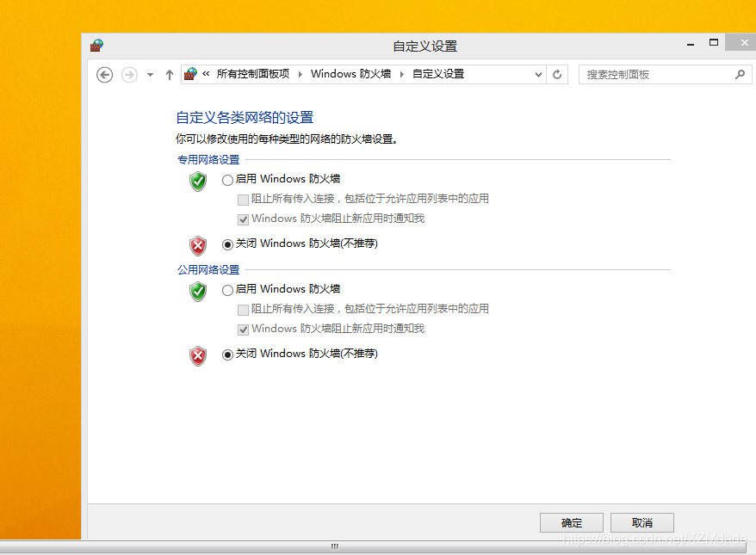Click red shield icon in 公用网络设置
Viewport: 756px width, 555px height.
tap(198, 356)
